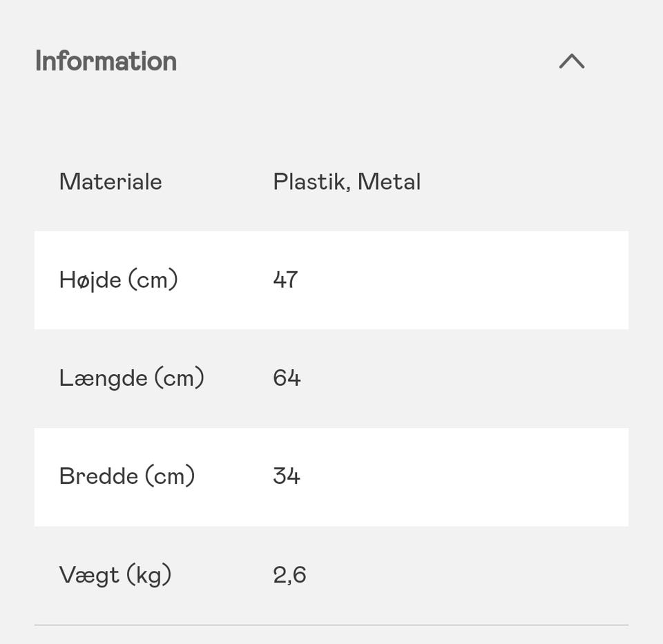This screenshot has width=663, height=644.
Task: Click the divider line below Vægt row
Action: click(x=331, y=625)
